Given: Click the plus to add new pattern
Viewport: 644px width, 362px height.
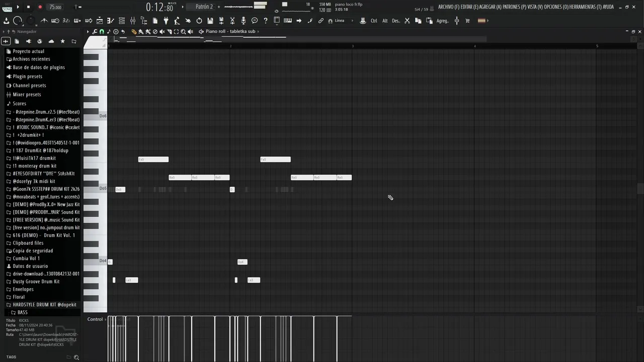Looking at the screenshot, I should pos(219,7).
